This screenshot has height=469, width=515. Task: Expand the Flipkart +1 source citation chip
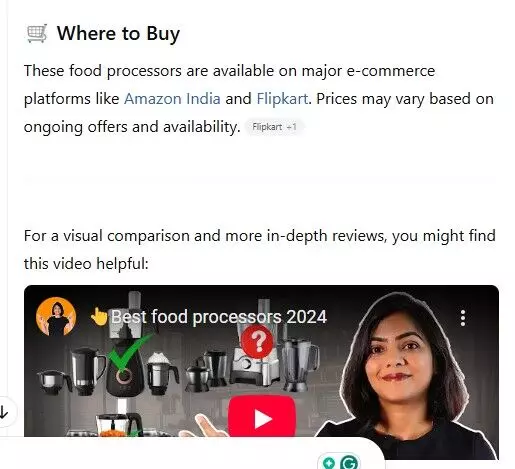coord(274,127)
